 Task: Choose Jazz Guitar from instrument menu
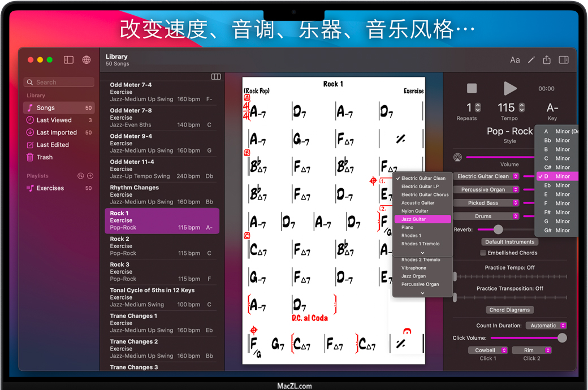click(x=422, y=219)
